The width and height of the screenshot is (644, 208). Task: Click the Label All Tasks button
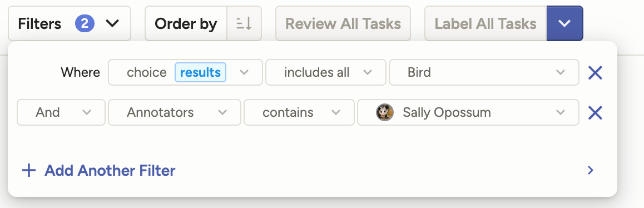pyautogui.click(x=486, y=23)
